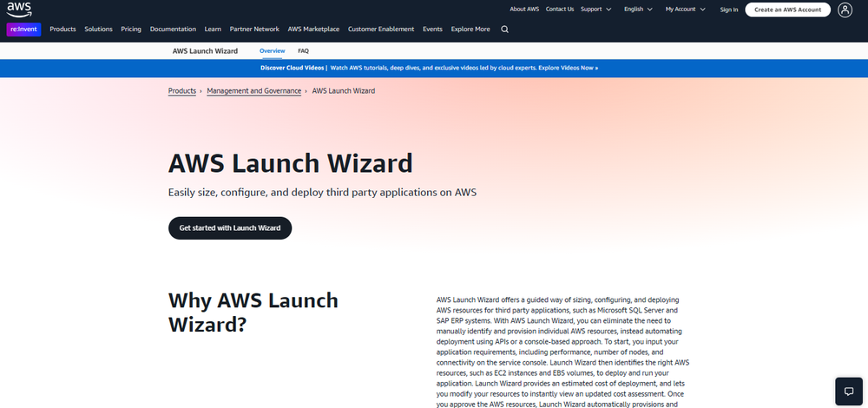Open the Discover Cloud Videos banner link
Image resolution: width=868 pixels, height=408 pixels.
click(x=429, y=68)
